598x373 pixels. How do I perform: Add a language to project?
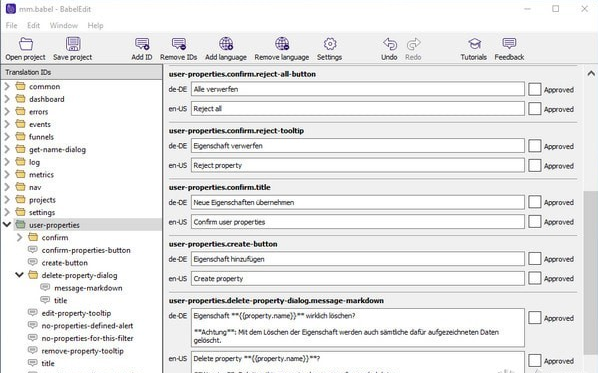pyautogui.click(x=226, y=49)
